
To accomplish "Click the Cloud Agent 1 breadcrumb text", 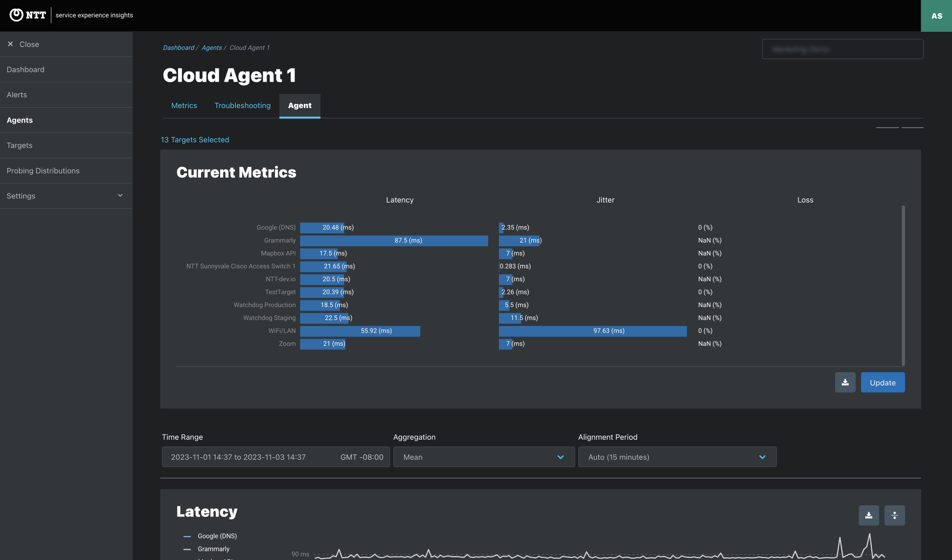I will pyautogui.click(x=249, y=47).
